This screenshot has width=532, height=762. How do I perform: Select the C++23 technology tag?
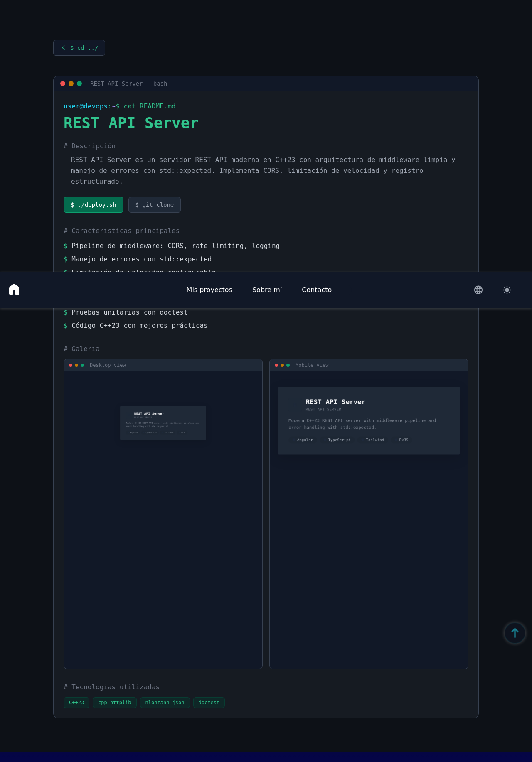[x=76, y=703]
